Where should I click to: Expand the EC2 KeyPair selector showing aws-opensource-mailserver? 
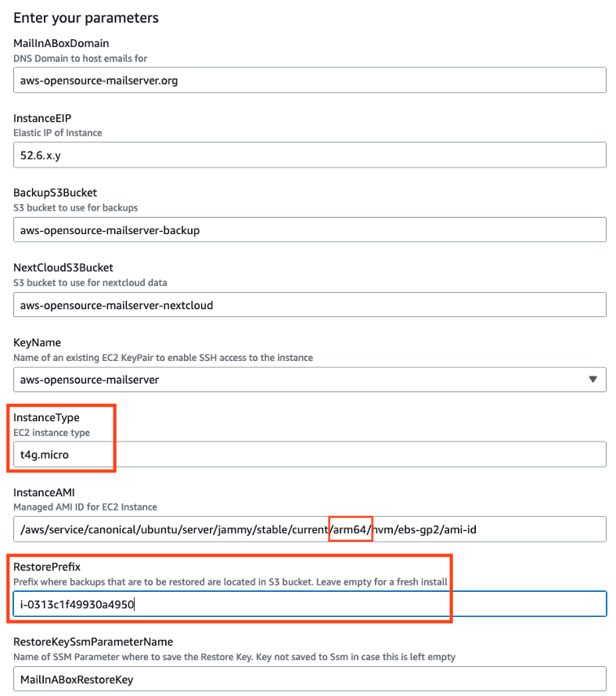[308, 378]
